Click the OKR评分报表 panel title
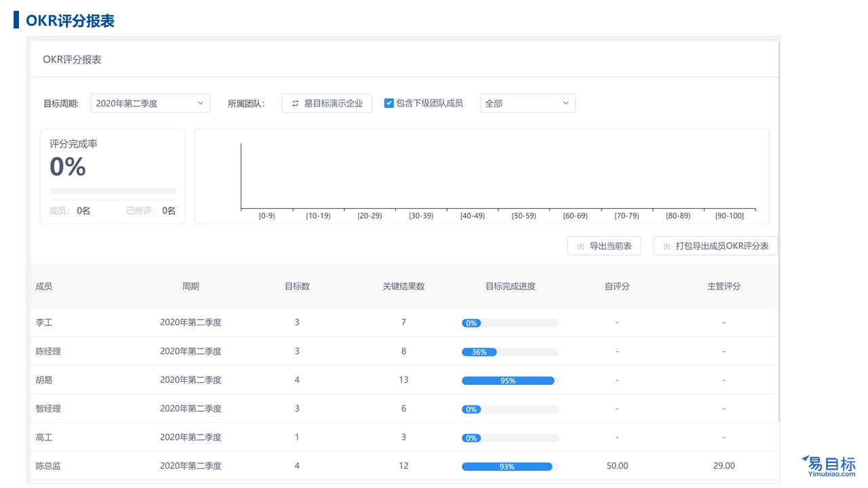Screen dimensions: 868x488 tap(72, 60)
